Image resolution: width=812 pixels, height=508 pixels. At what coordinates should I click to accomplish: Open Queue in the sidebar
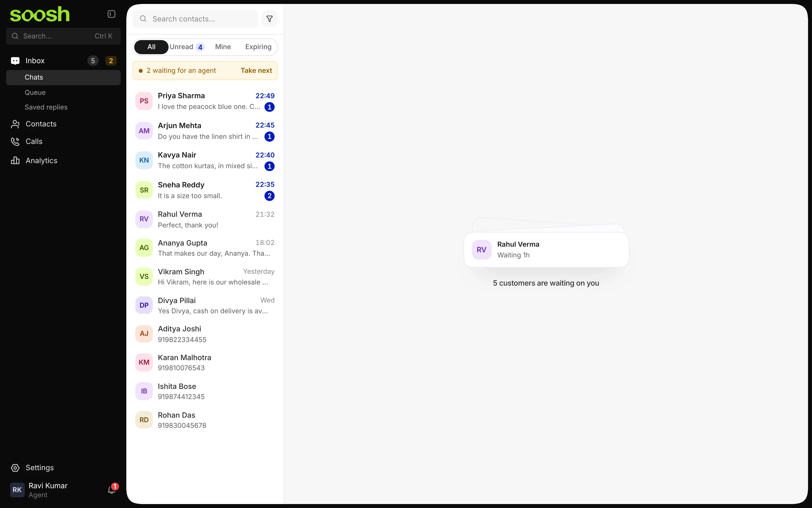(63, 92)
